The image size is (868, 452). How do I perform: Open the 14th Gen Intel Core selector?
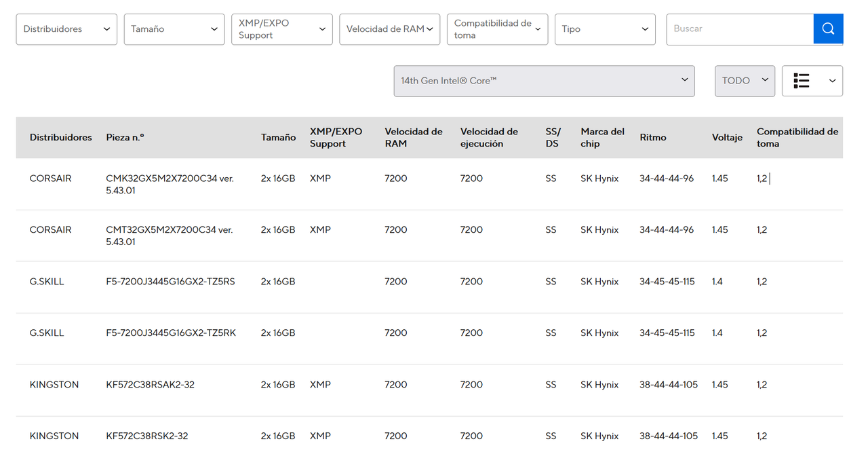point(545,81)
